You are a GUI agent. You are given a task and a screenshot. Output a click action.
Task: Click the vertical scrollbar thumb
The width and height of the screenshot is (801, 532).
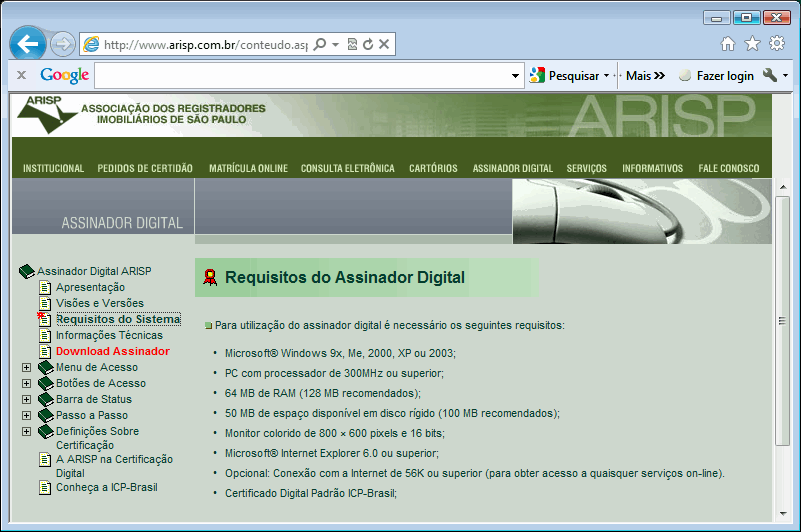click(x=783, y=321)
